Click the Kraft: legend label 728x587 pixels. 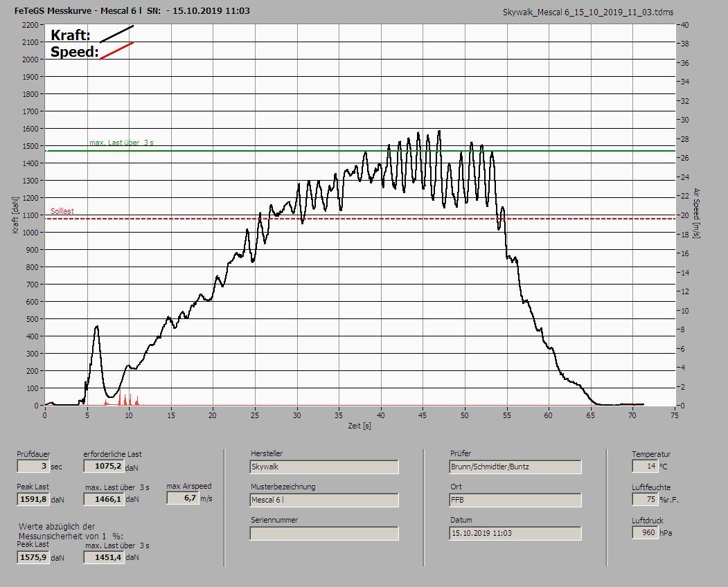(x=71, y=35)
